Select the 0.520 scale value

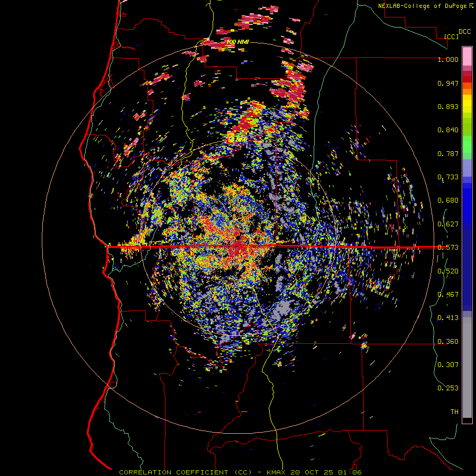click(x=448, y=271)
